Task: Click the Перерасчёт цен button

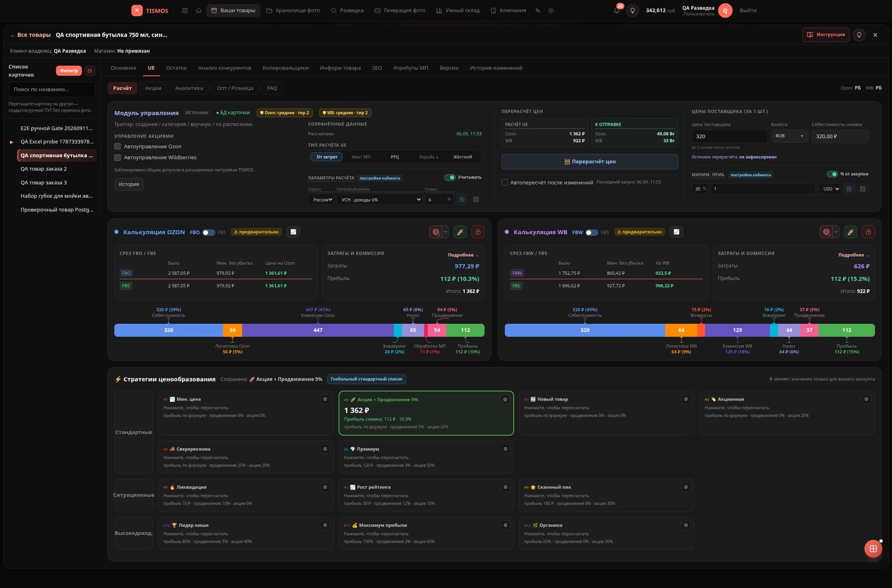Action: pos(590,161)
